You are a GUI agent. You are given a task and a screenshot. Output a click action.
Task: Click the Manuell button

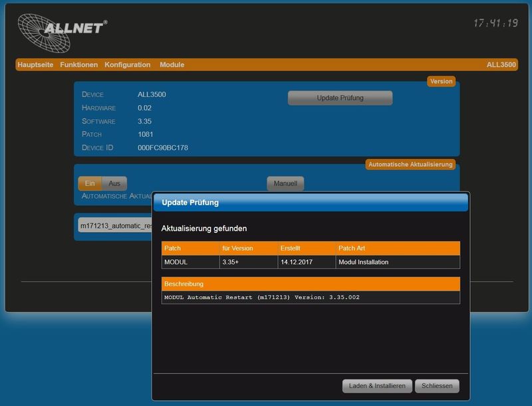pos(285,183)
